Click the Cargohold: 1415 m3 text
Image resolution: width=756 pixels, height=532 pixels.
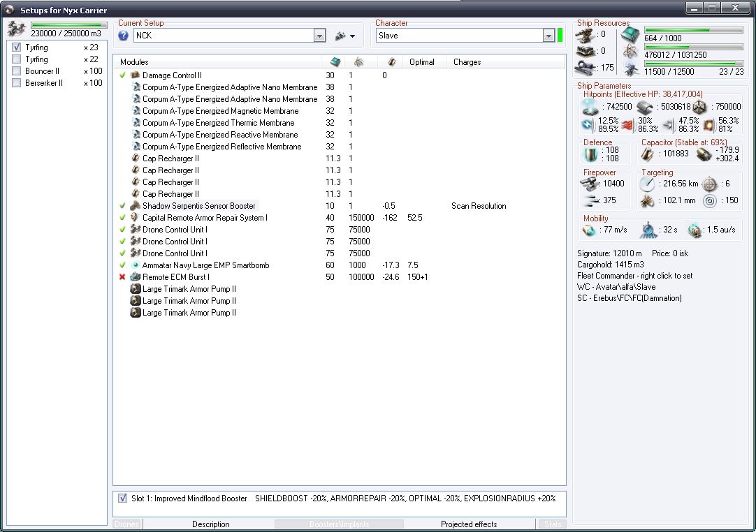611,264
